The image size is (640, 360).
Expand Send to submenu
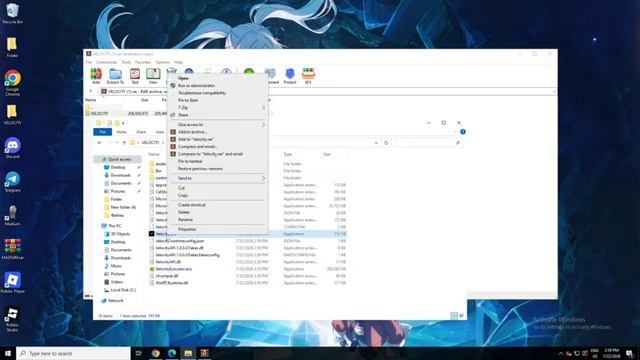(218, 178)
